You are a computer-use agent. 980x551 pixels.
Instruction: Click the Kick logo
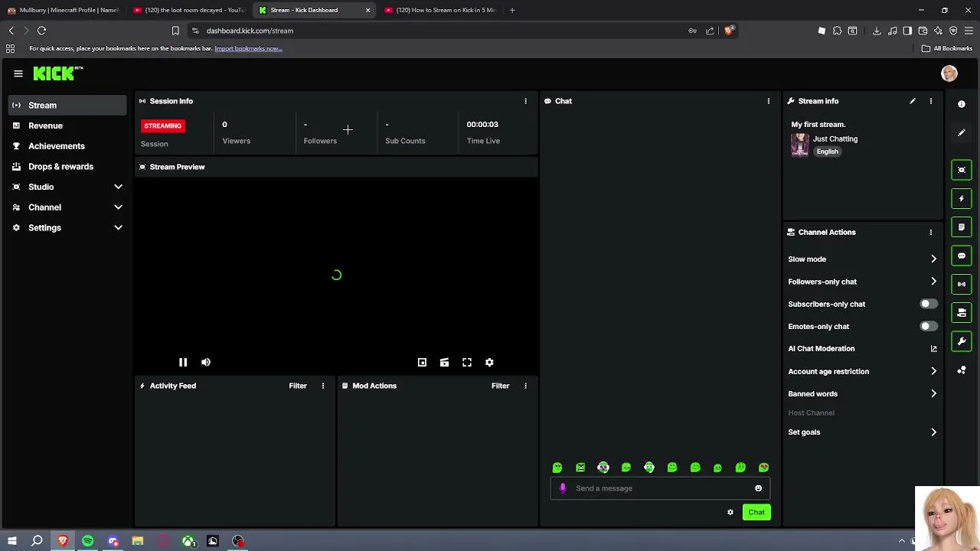coord(57,73)
